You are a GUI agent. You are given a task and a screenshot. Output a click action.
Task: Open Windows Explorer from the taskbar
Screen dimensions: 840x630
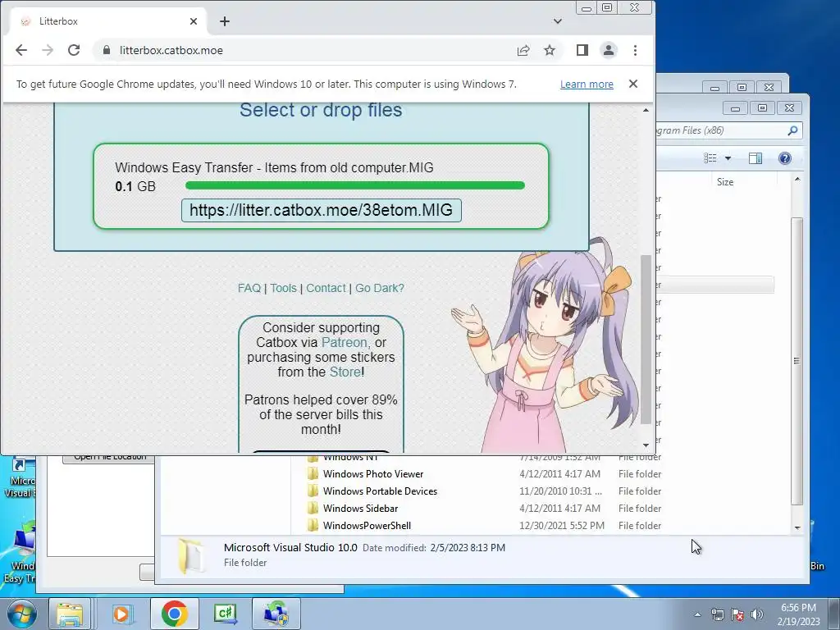[x=70, y=614]
